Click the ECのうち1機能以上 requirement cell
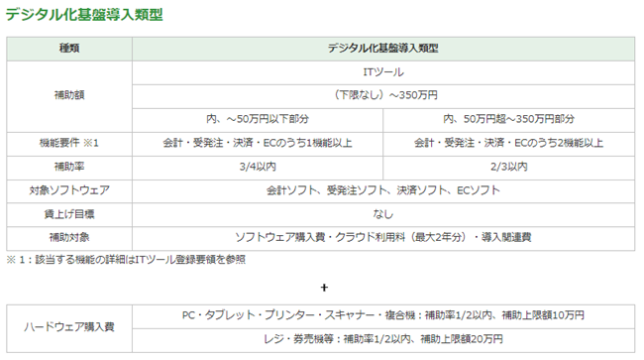644x360 pixels. [x=258, y=144]
